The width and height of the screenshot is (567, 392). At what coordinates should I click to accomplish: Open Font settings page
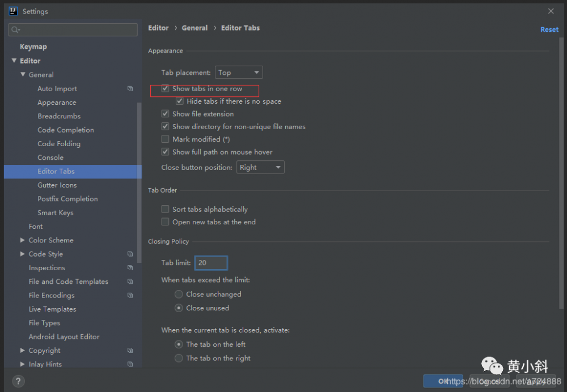point(35,226)
